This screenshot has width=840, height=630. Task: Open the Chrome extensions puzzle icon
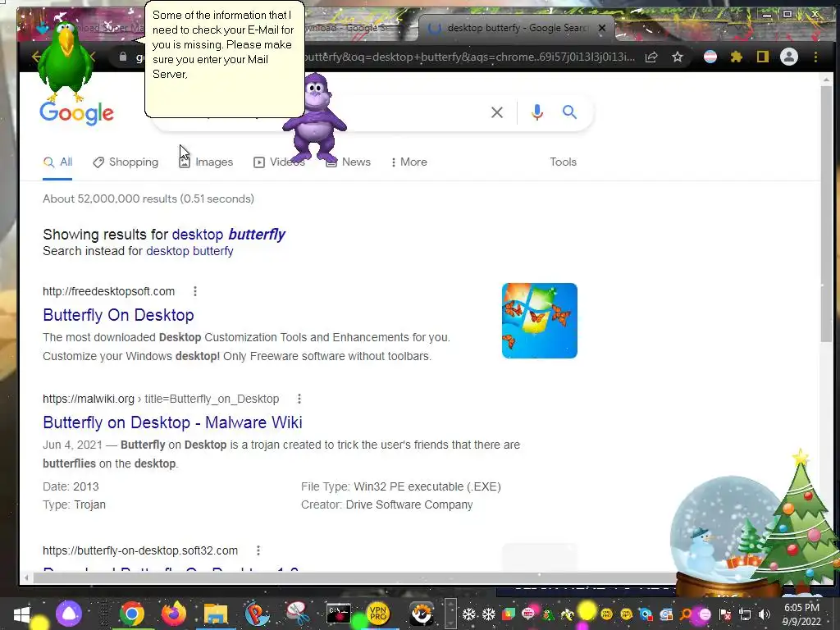click(x=737, y=57)
